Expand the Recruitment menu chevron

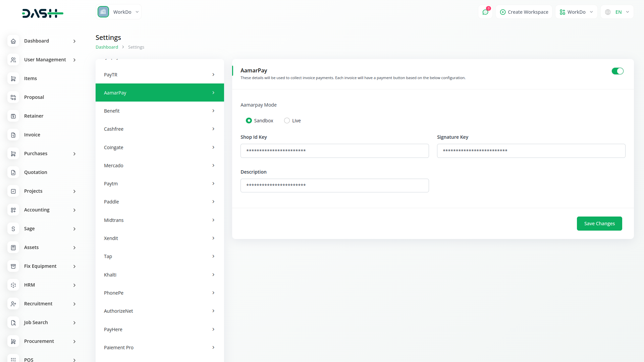74,304
